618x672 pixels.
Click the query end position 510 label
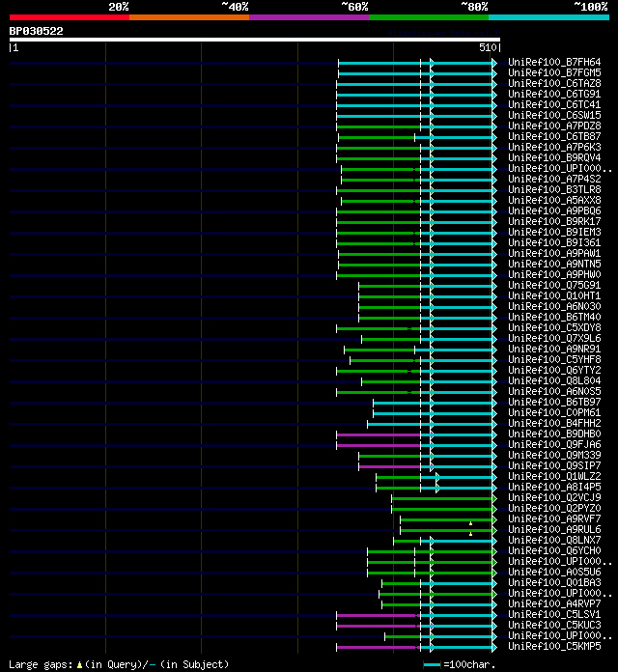pyautogui.click(x=489, y=47)
